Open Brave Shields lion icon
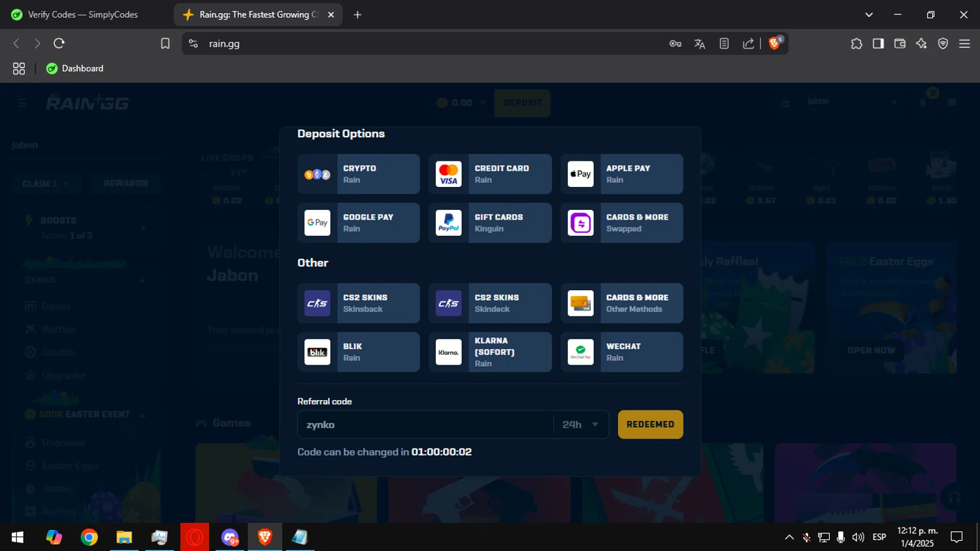The image size is (980, 551). coord(776,43)
